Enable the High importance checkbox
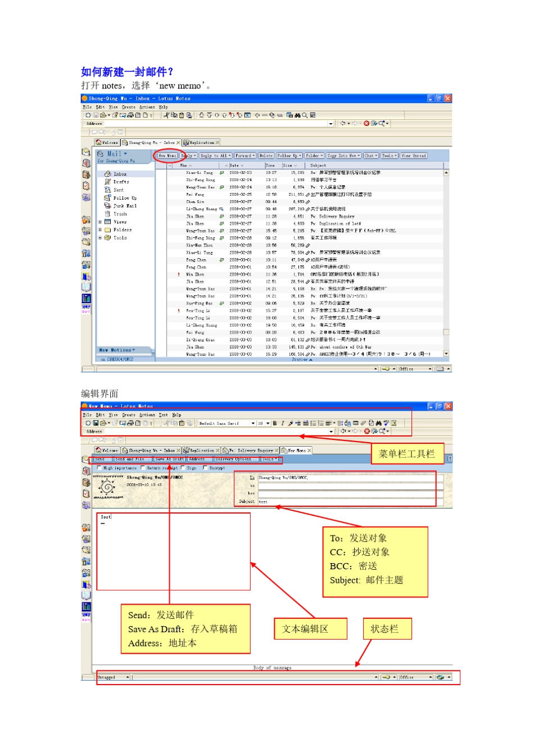 (99, 468)
